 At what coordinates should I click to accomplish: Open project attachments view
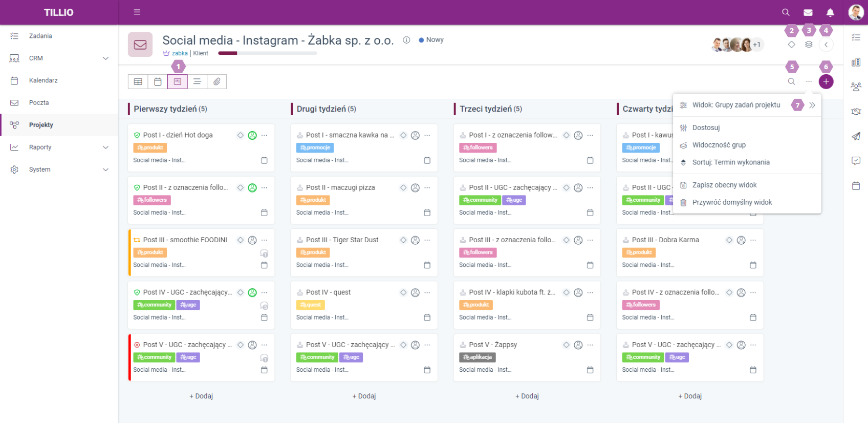(x=217, y=81)
